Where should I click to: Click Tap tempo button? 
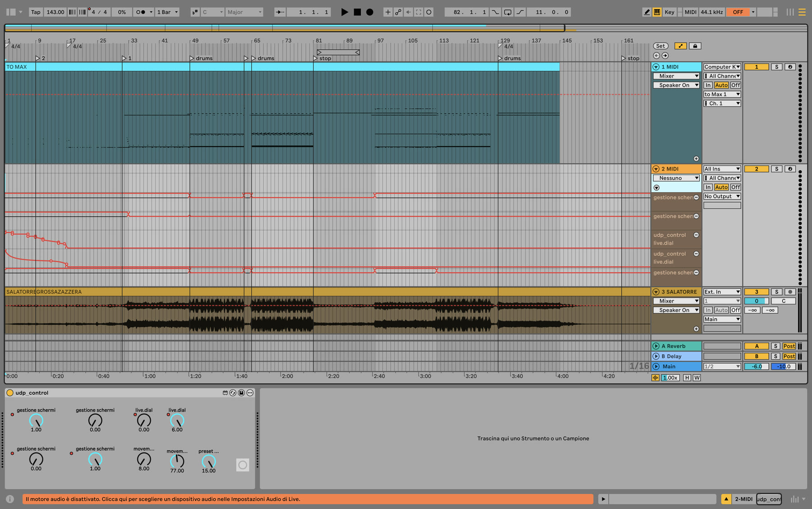36,12
